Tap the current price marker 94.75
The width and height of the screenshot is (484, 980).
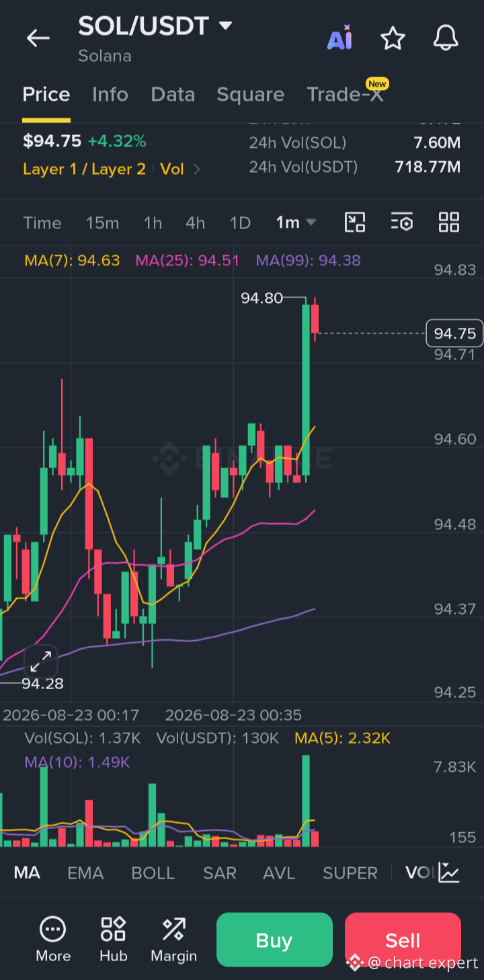[454, 334]
